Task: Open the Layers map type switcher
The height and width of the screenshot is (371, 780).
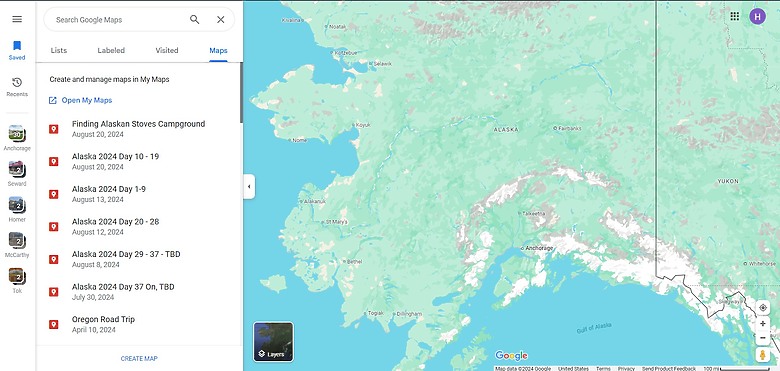Action: point(274,342)
